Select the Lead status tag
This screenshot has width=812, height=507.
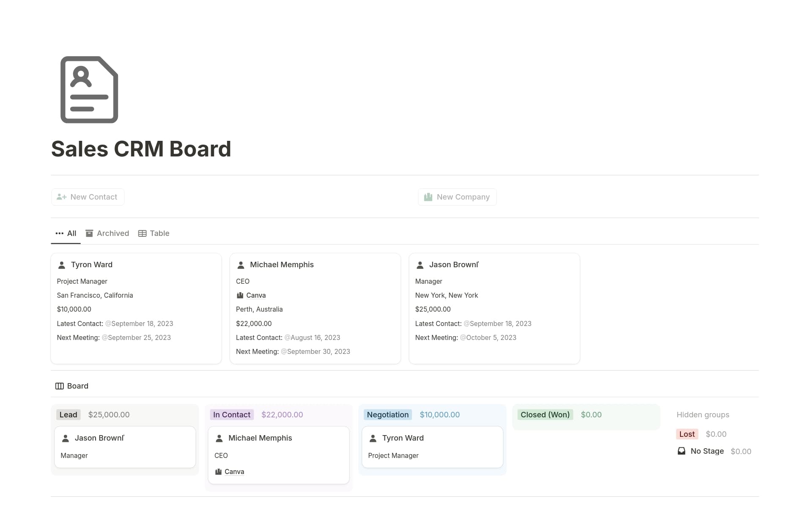pos(68,414)
